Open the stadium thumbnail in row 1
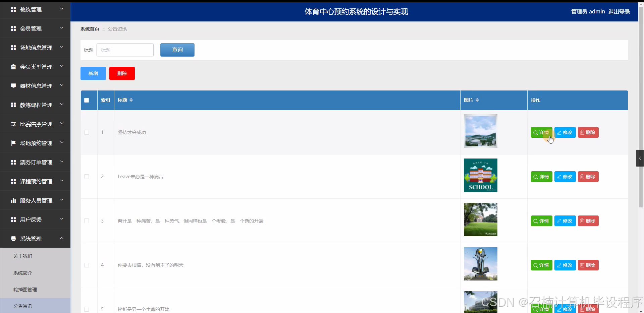Viewport: 644px width, 313px height. [480, 131]
